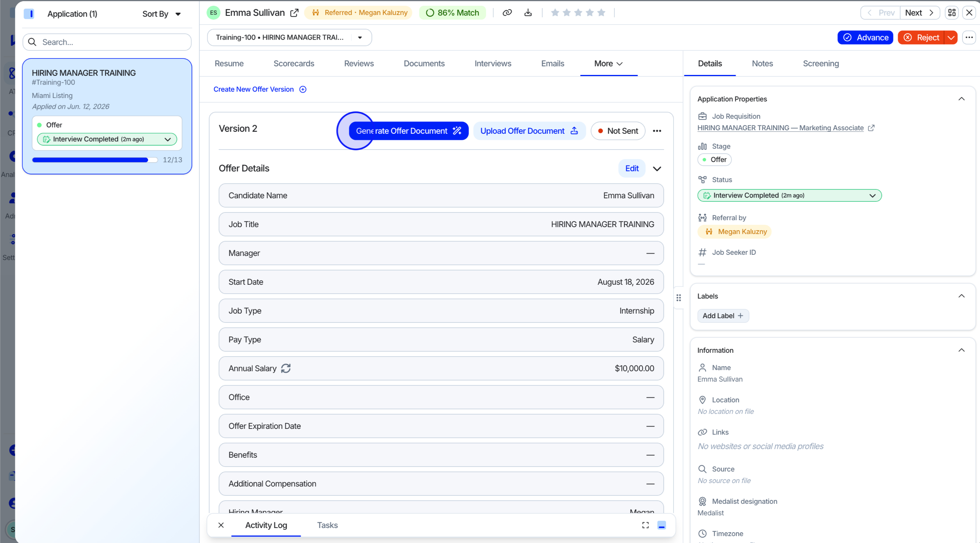The image size is (980, 543).
Task: Switch to the Resume tab
Action: 229,64
